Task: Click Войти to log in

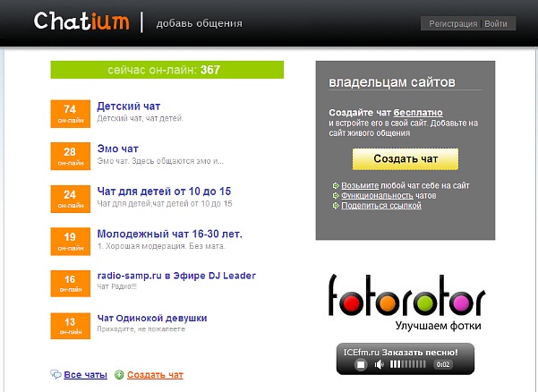Action: (495, 23)
